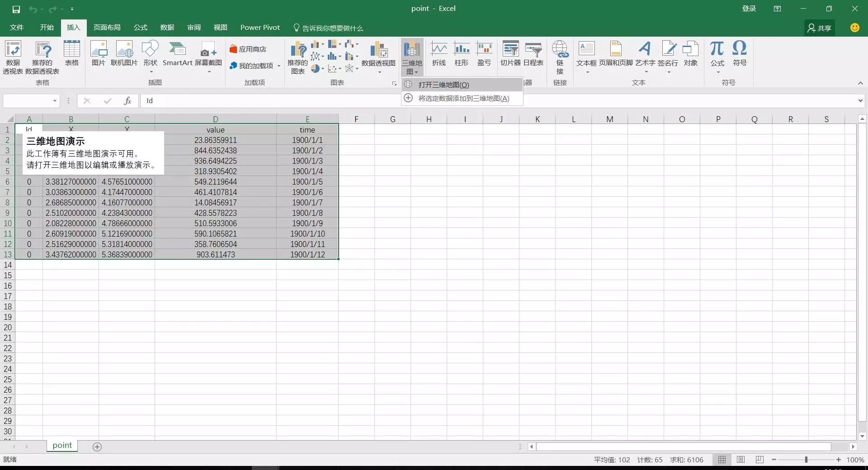Insert a Text Box (文本框)
868x470 pixels.
click(x=587, y=57)
